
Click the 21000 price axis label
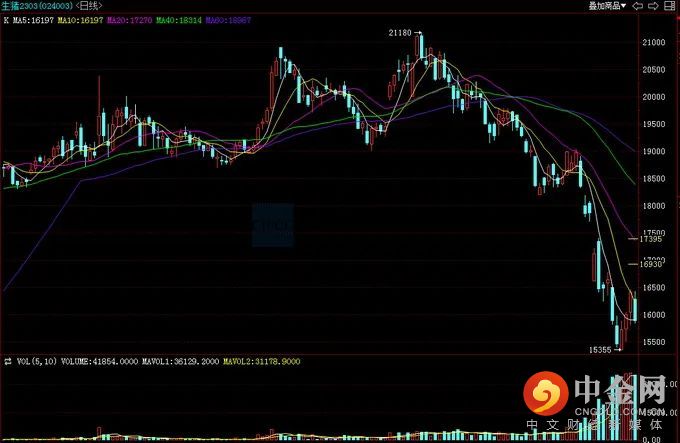(x=654, y=42)
